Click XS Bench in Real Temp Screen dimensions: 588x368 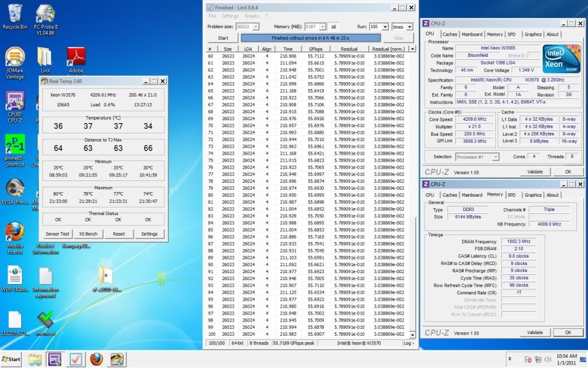[88, 233]
